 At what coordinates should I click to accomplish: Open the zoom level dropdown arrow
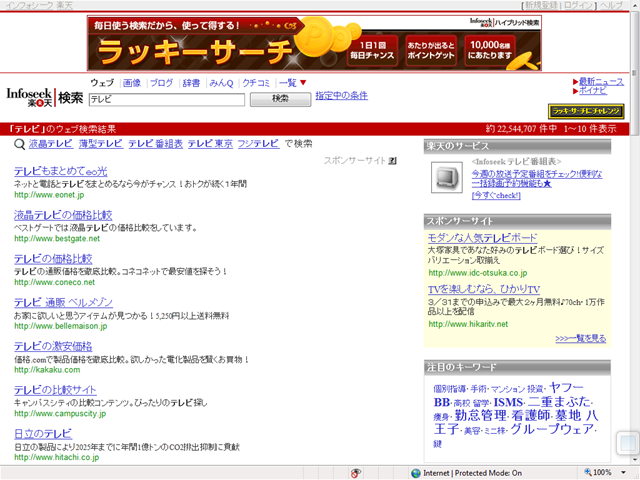click(x=623, y=473)
